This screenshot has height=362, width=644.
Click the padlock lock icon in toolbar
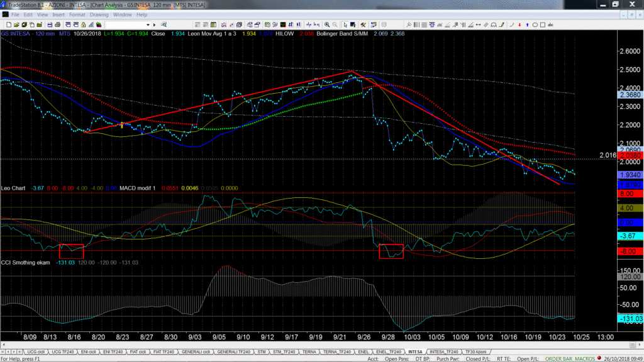click(84, 25)
